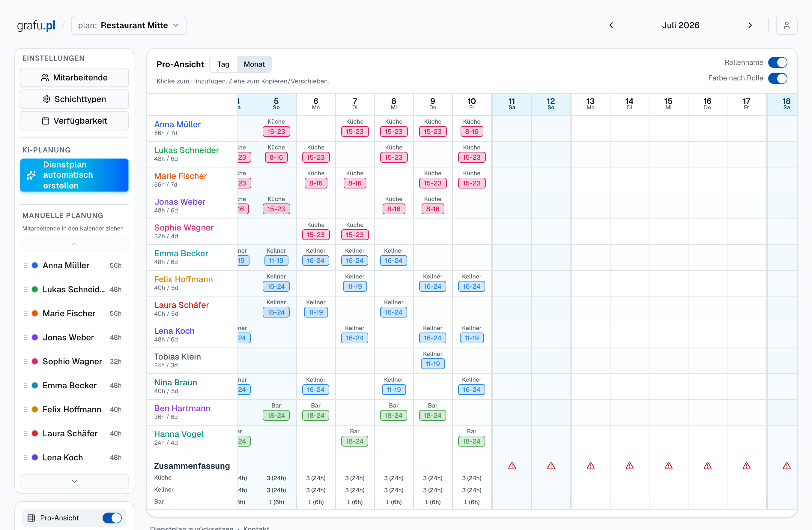Screen dimensions: 812x530
Task: Select Hanna Vogel's 18-24 Bar shift on day 7
Action: click(354, 441)
